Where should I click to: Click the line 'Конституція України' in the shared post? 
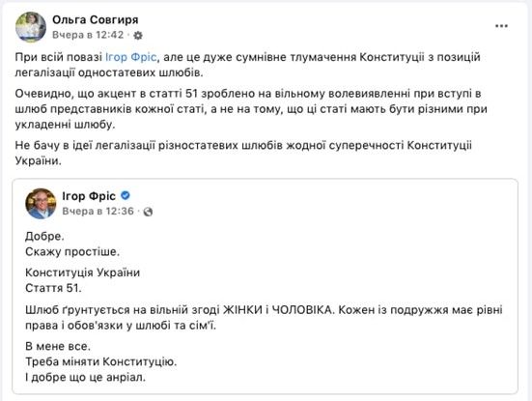click(x=82, y=272)
